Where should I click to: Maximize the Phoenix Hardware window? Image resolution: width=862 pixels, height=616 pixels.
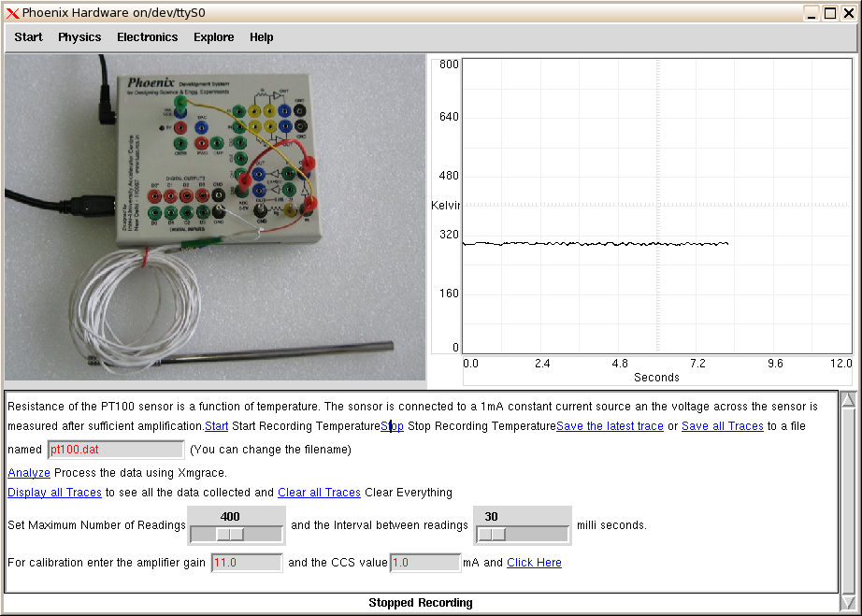click(x=830, y=13)
